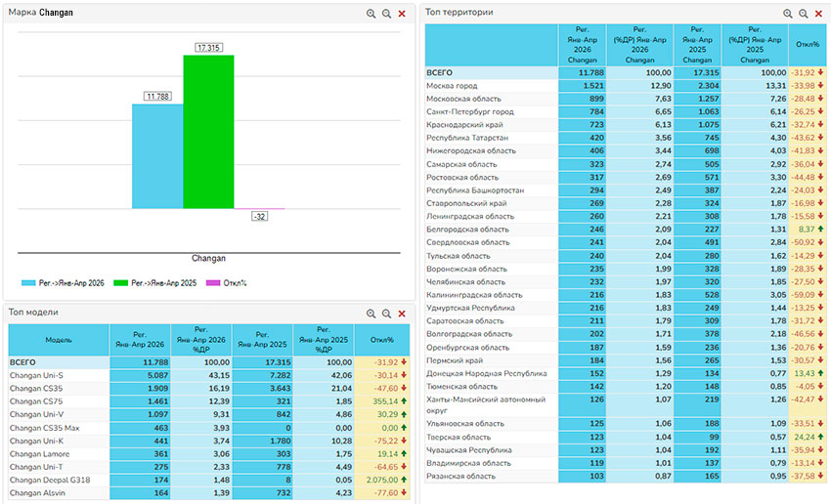
Task: Sort models table by Откл% header
Action: 381,340
